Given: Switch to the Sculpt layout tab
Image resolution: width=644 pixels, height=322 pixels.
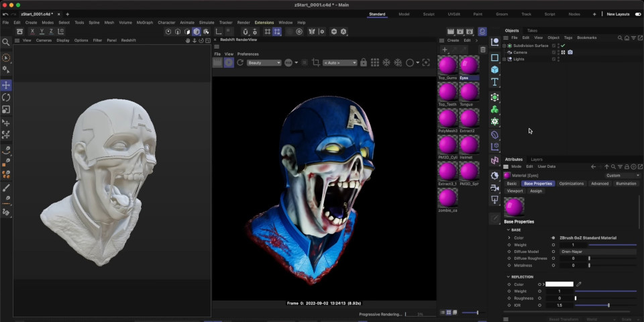Looking at the screenshot, I should click(x=429, y=14).
